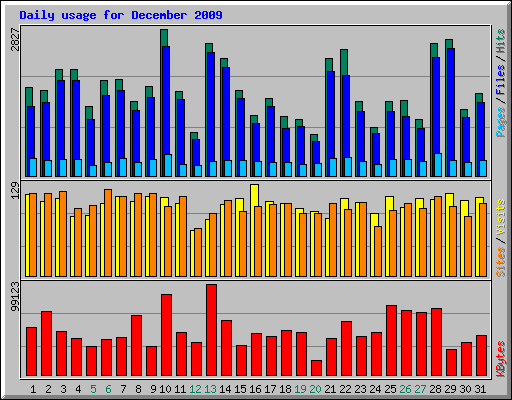Click the short green hits bar for day 12
512x400 pixels.
point(194,136)
